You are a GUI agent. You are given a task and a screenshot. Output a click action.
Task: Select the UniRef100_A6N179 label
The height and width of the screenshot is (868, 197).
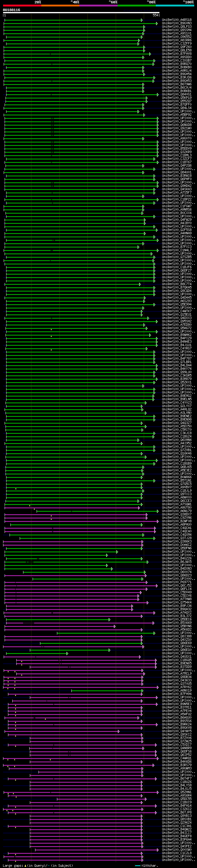click(x=177, y=511)
